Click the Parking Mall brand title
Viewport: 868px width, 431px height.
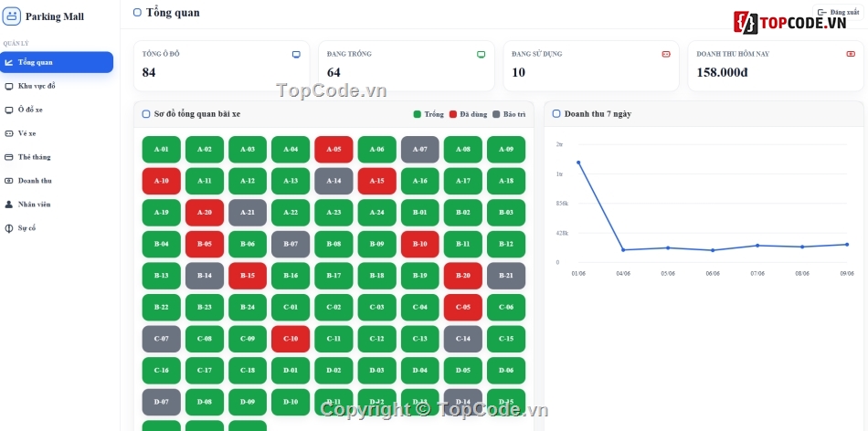click(55, 16)
